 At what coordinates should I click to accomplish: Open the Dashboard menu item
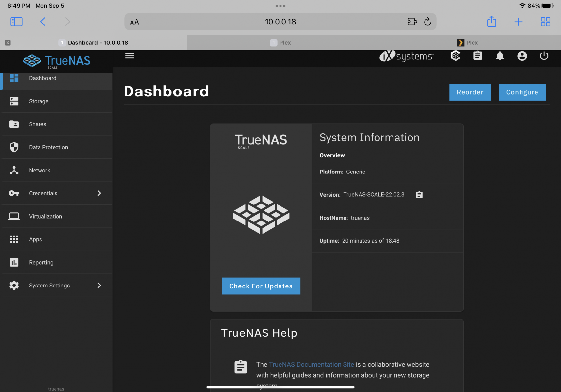tap(56, 78)
